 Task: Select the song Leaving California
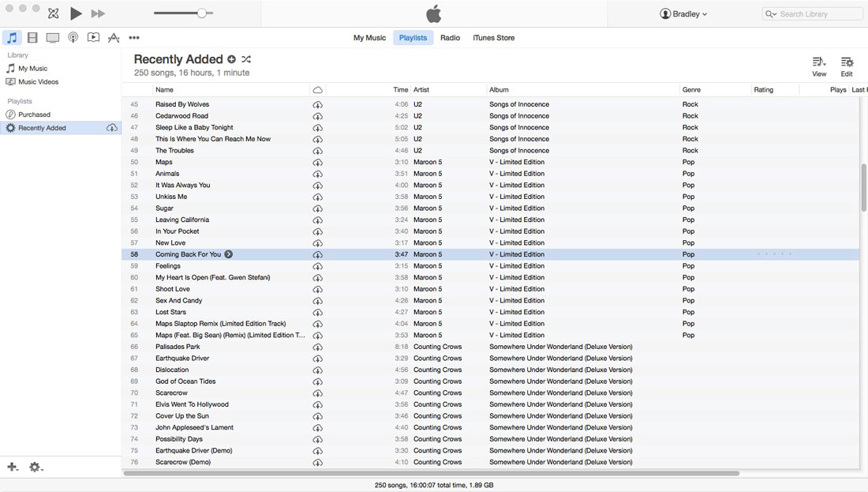coord(182,220)
